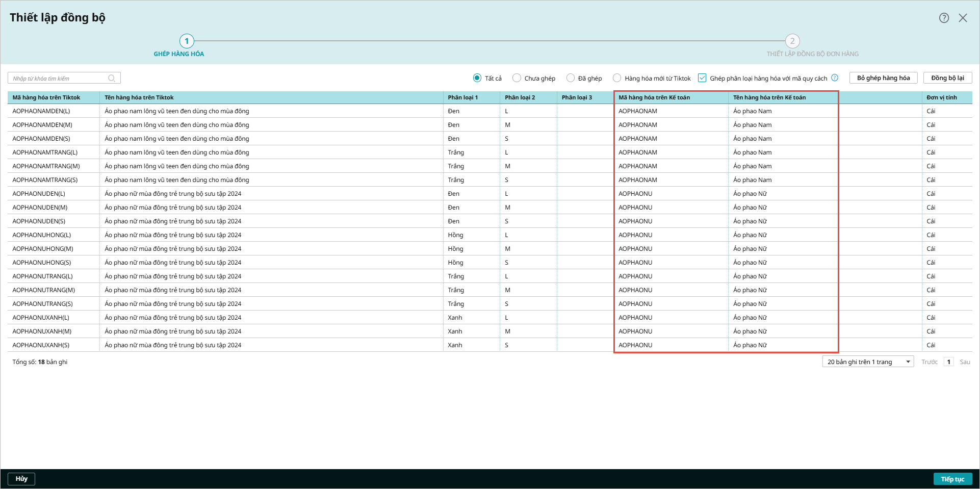Viewport: 980px width, 489px height.
Task: Select Hàng hóa mới từ Tiktok filter
Action: click(x=617, y=78)
